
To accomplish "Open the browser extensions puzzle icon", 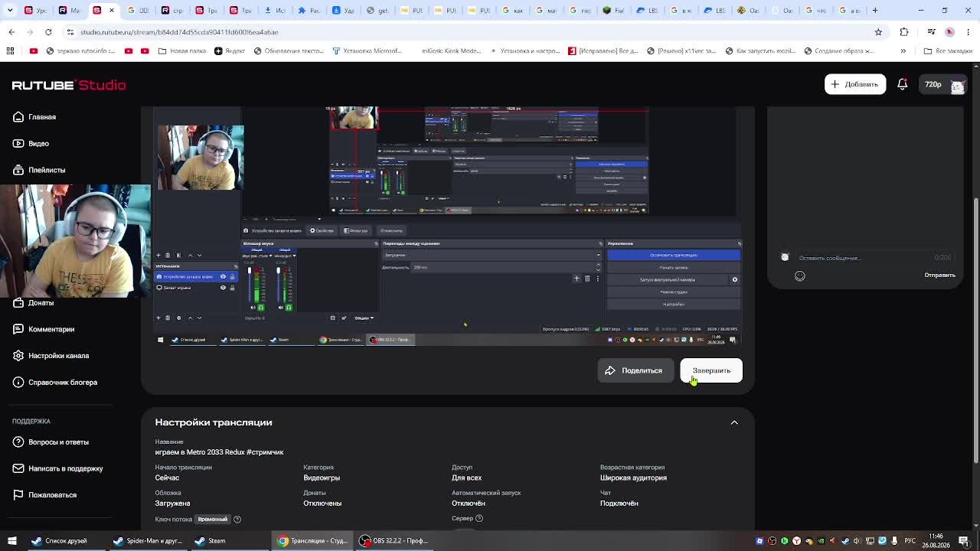I will [904, 32].
